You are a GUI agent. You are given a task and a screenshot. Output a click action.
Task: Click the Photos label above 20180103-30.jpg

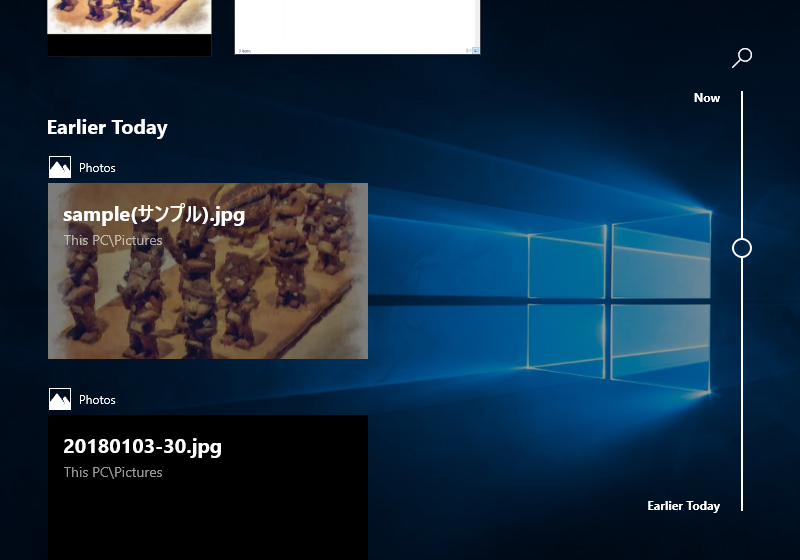(x=97, y=400)
